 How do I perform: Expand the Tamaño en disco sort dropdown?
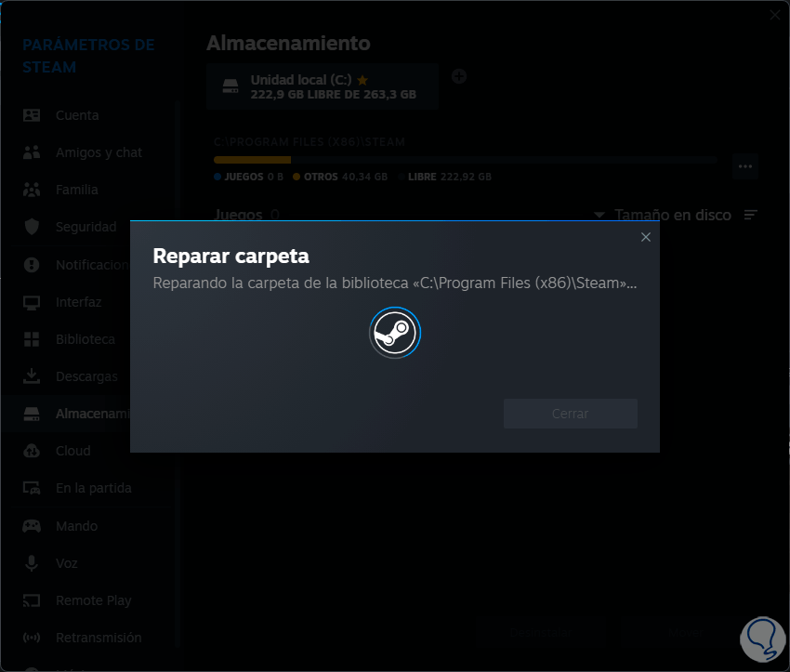664,215
